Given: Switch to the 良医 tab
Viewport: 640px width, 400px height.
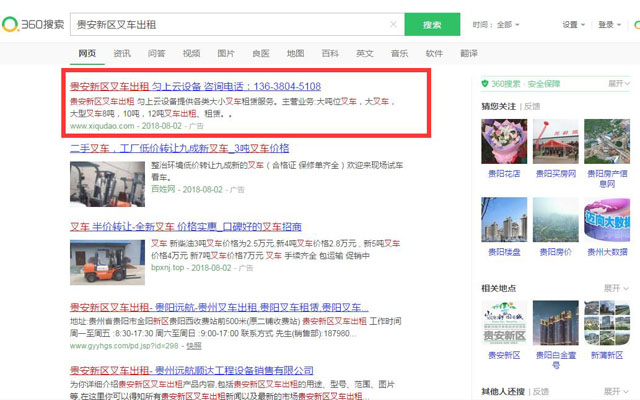Looking at the screenshot, I should (x=261, y=53).
